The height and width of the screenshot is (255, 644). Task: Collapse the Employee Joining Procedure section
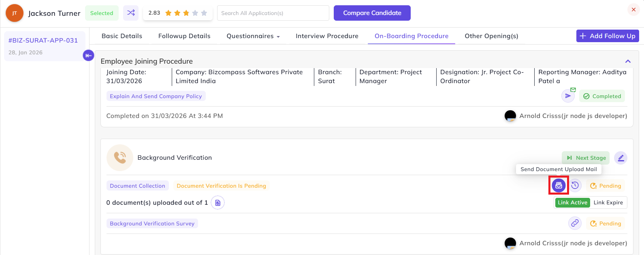tap(628, 61)
